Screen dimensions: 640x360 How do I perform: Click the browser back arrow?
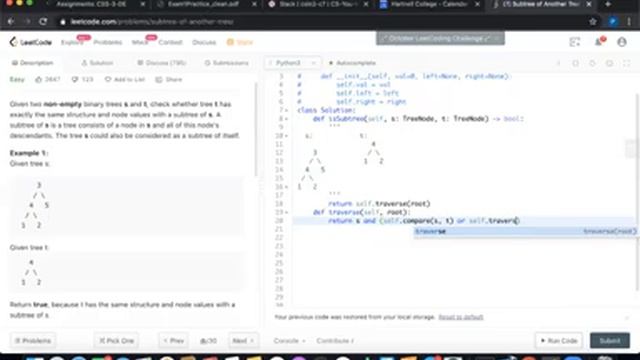tap(11, 22)
